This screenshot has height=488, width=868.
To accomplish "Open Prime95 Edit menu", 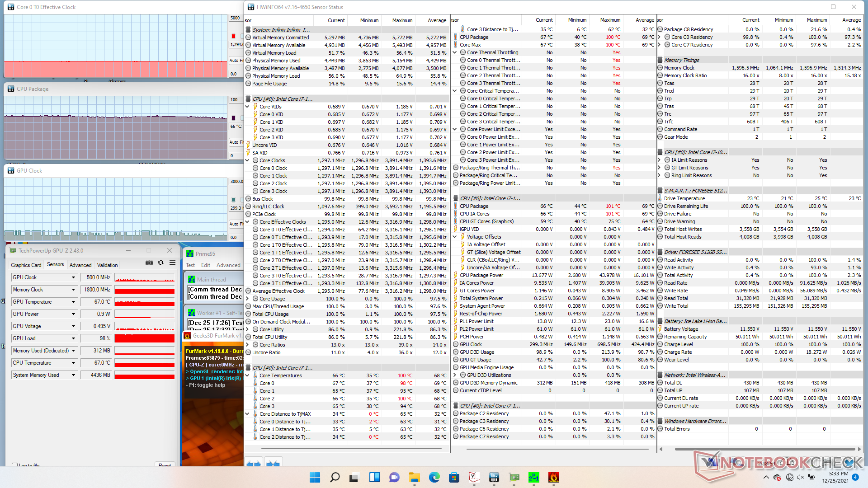I will (x=206, y=265).
